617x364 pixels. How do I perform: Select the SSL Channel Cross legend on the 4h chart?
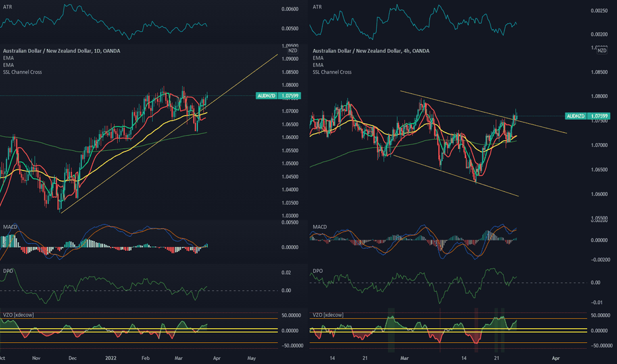tap(332, 72)
